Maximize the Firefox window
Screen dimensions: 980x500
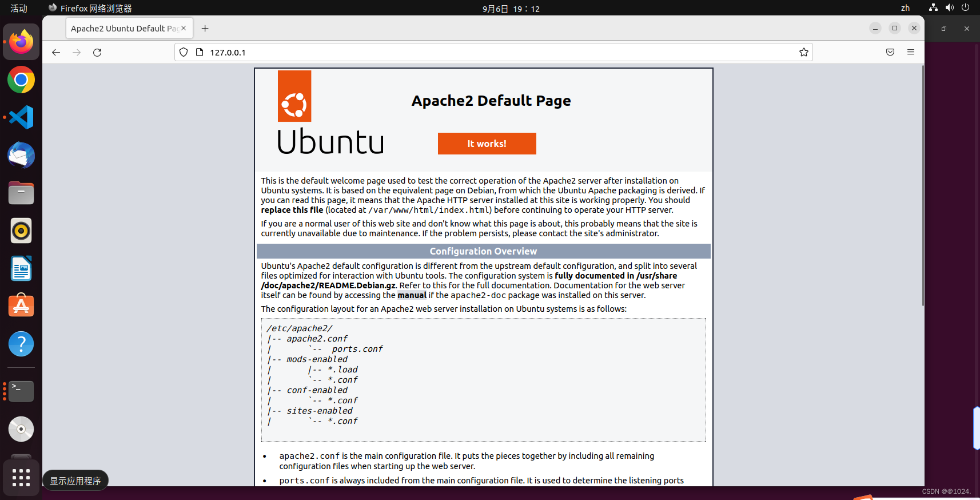(x=895, y=28)
